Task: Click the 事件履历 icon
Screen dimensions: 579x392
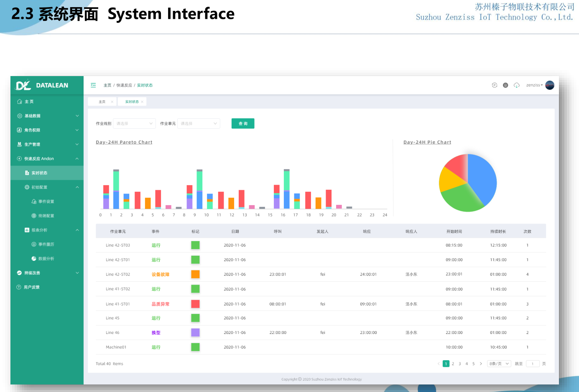Action: (x=34, y=244)
